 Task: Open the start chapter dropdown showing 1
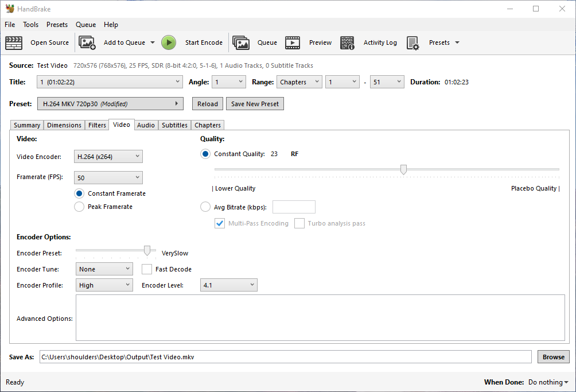343,82
